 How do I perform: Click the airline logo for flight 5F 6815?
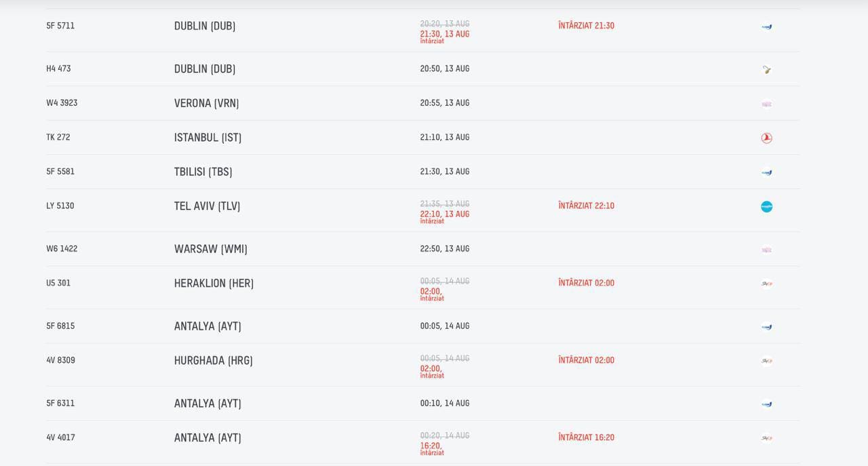coord(766,327)
